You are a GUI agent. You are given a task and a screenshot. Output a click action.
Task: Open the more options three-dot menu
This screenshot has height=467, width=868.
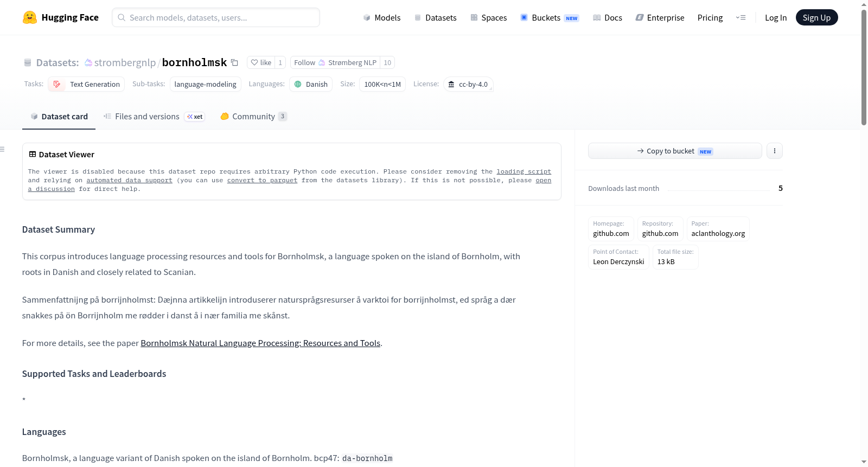(x=775, y=151)
